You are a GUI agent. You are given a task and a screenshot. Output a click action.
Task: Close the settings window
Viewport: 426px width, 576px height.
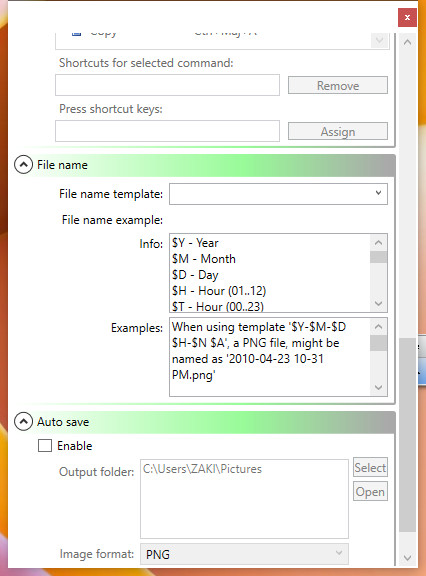[x=407, y=17]
